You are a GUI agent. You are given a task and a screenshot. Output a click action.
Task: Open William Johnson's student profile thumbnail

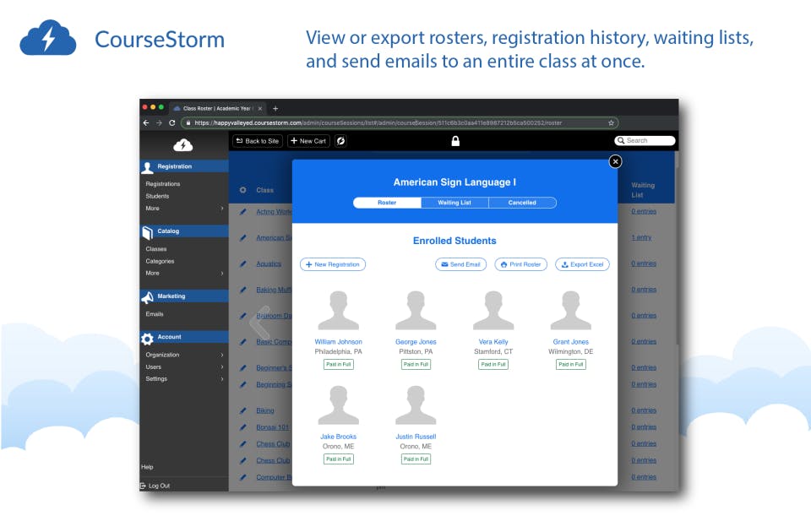coord(338,310)
